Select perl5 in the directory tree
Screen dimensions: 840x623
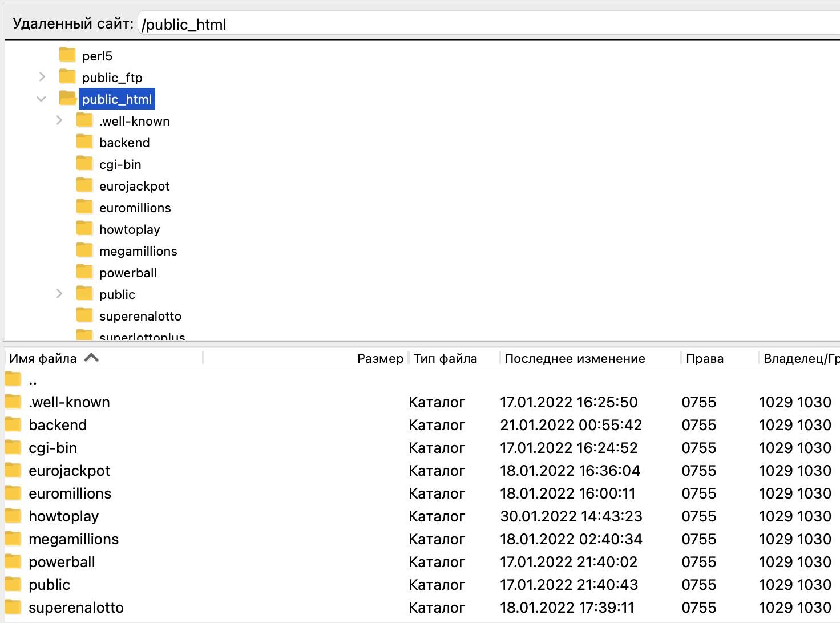coord(97,56)
